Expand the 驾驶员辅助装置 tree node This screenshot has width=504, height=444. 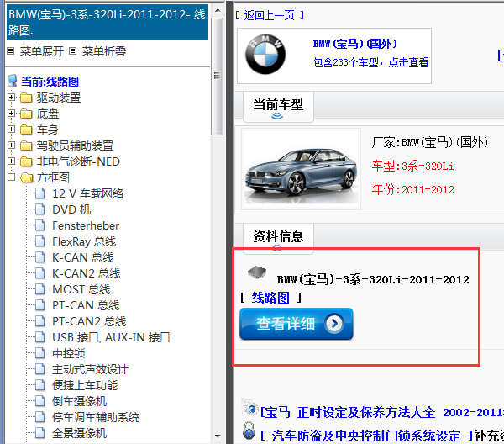(x=11, y=145)
